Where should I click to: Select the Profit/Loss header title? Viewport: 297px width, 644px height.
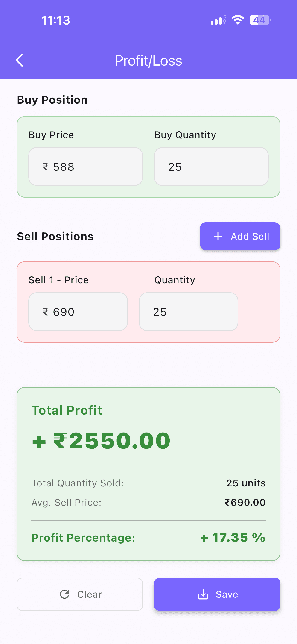coord(148,60)
